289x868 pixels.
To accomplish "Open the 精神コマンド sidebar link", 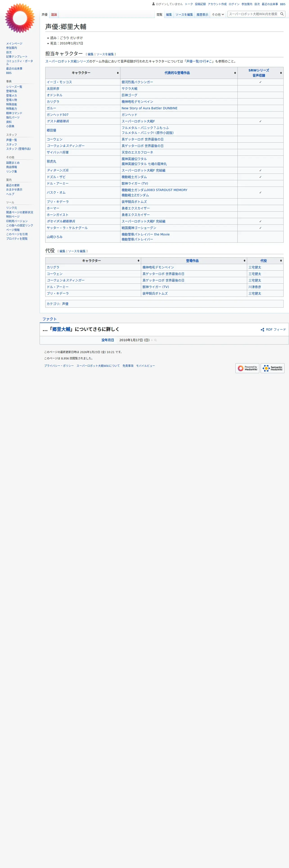I will 14,113.
